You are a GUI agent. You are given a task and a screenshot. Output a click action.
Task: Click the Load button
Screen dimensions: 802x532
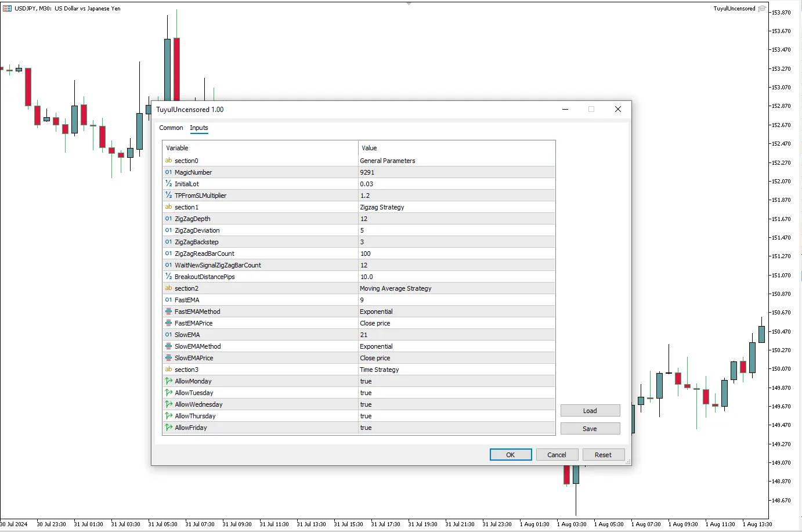click(590, 411)
